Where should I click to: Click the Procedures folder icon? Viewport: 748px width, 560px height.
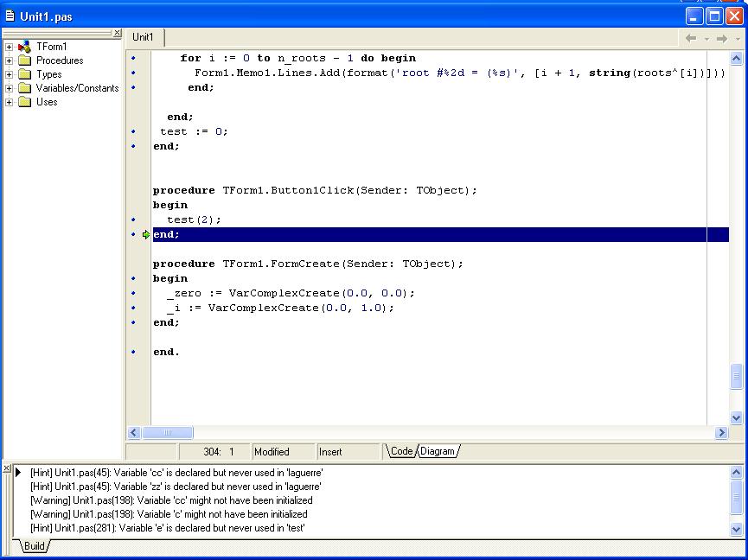click(24, 60)
